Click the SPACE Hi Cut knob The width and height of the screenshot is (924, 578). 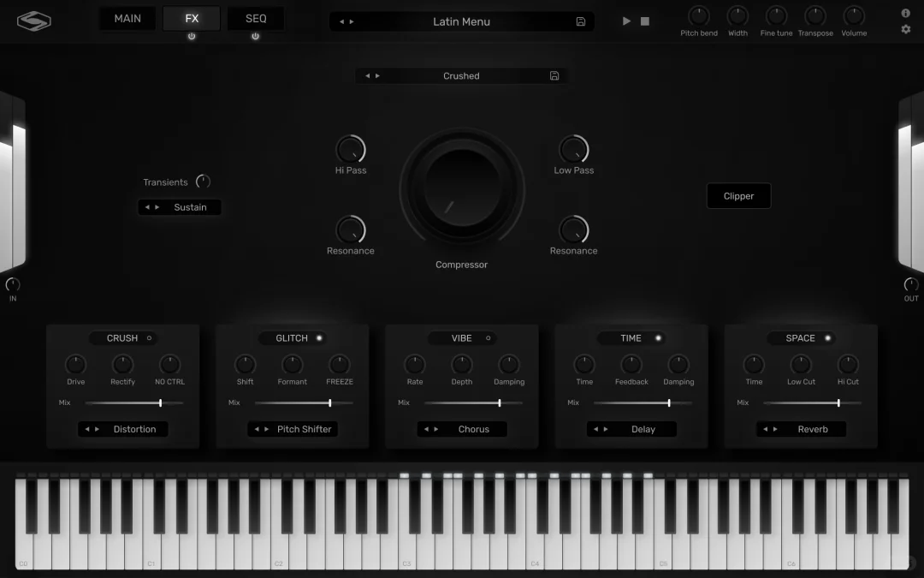coord(848,365)
